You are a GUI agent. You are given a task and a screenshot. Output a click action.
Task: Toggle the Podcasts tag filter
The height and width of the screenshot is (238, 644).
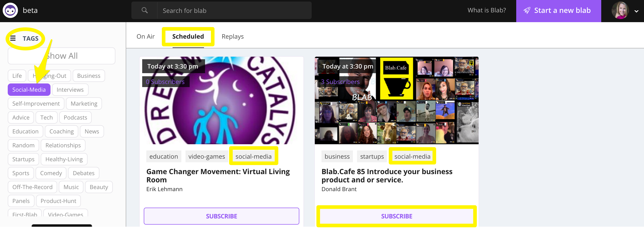click(x=75, y=117)
